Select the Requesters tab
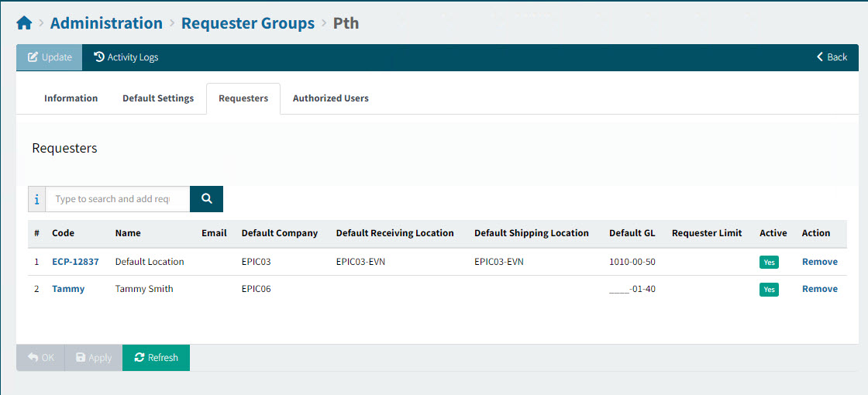The height and width of the screenshot is (395, 868). pyautogui.click(x=243, y=98)
